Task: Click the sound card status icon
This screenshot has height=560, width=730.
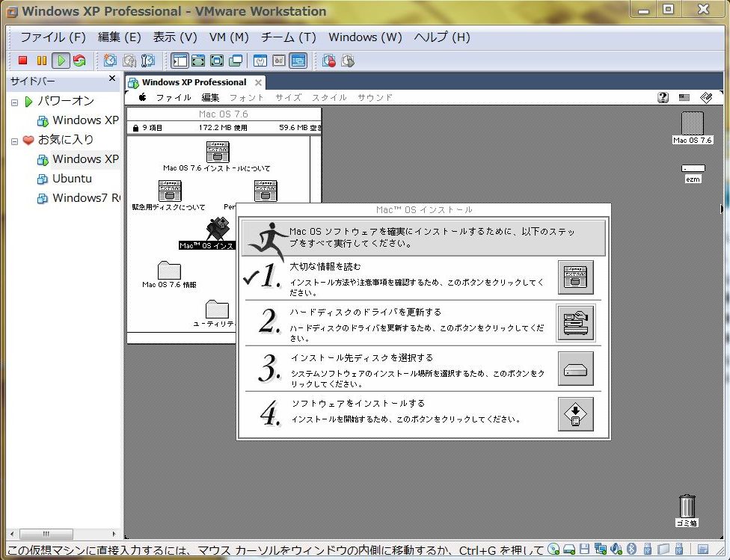Action: coord(616,550)
